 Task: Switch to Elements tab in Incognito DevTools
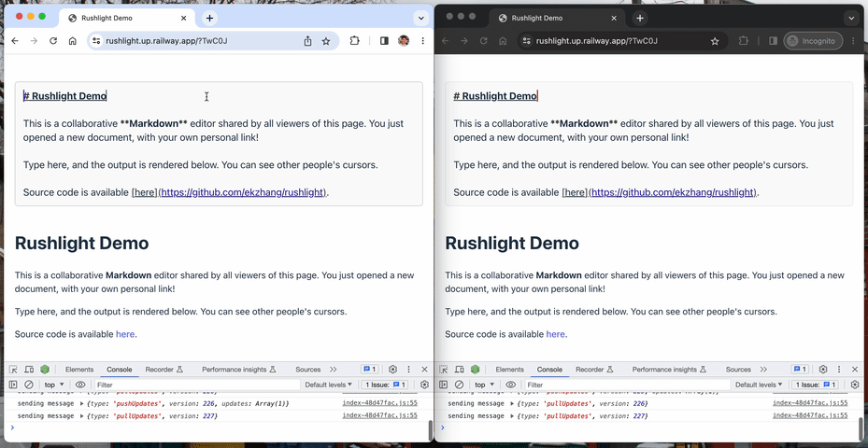tap(509, 370)
